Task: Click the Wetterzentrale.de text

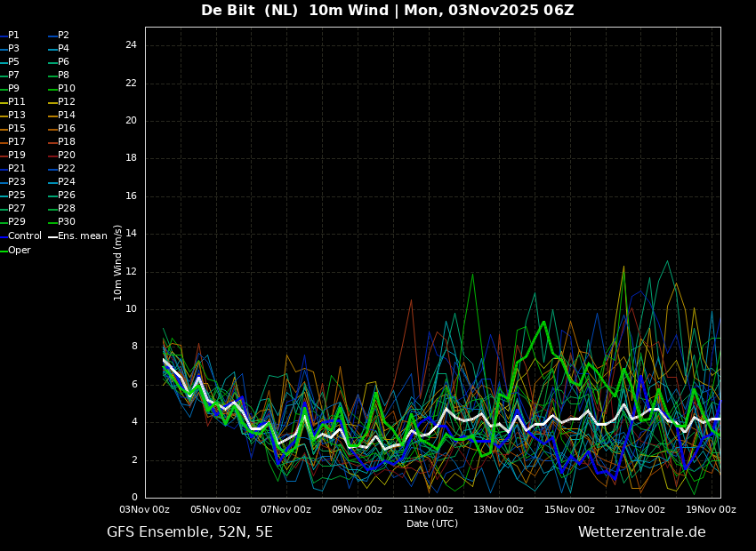Action: pyautogui.click(x=641, y=532)
